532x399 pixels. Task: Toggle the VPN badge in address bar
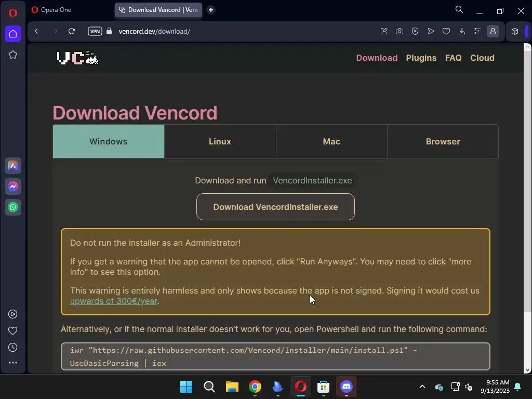pyautogui.click(x=95, y=31)
